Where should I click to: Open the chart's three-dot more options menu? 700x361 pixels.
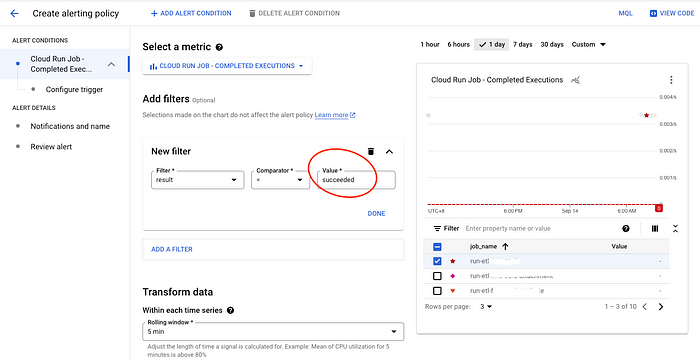tap(671, 80)
